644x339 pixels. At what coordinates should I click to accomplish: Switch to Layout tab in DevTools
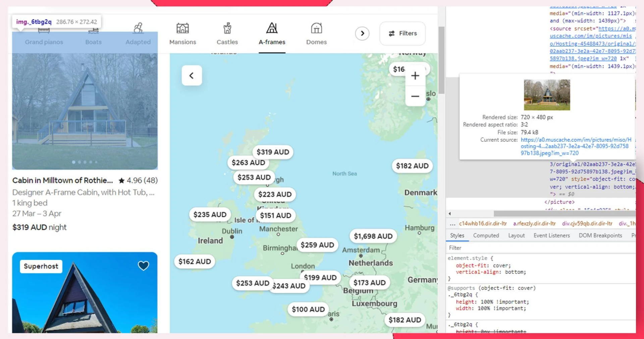(x=516, y=235)
